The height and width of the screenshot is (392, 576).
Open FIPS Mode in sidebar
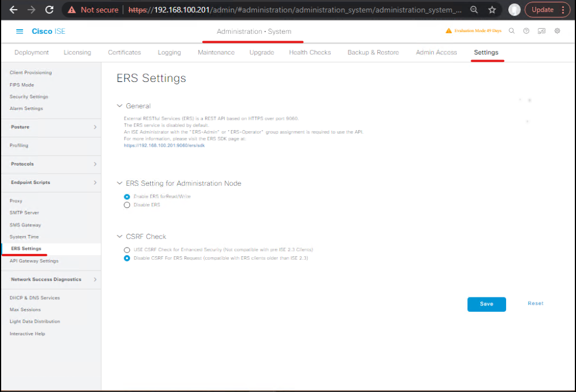[22, 85]
